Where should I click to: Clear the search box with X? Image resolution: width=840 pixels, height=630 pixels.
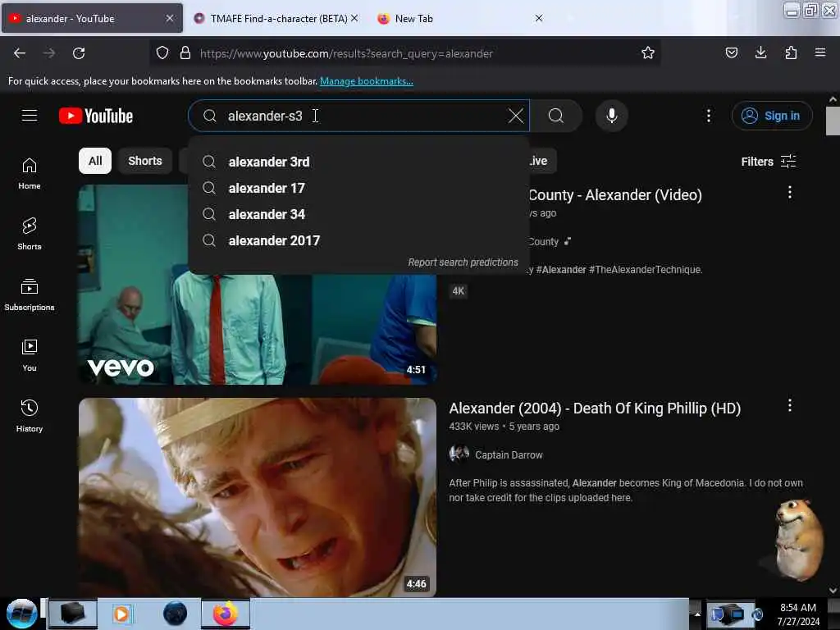515,116
